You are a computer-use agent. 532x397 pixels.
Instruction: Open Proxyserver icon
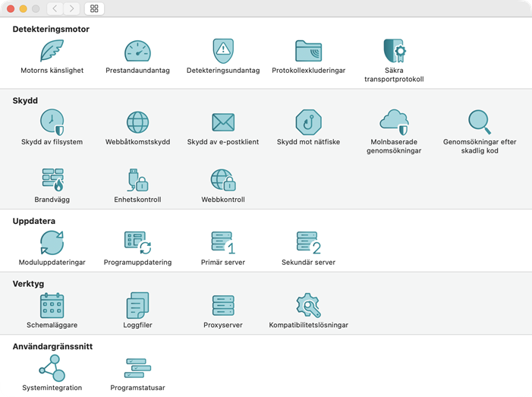coord(223,305)
